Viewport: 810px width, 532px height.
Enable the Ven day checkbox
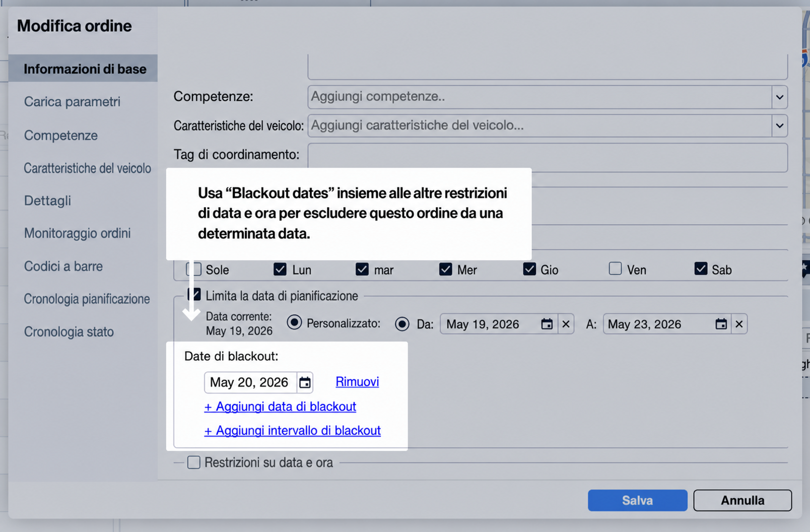click(615, 269)
